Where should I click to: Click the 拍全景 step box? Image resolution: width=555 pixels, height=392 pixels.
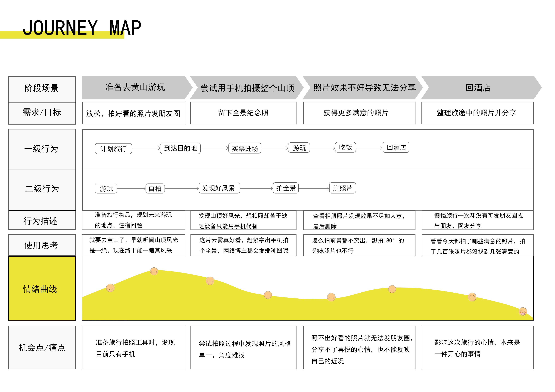pyautogui.click(x=286, y=188)
